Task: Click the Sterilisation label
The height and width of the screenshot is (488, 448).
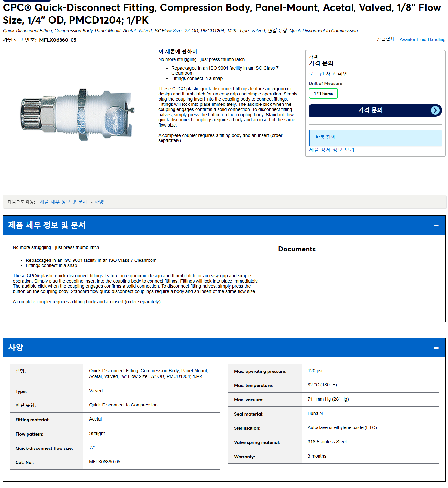Action: pyautogui.click(x=247, y=428)
